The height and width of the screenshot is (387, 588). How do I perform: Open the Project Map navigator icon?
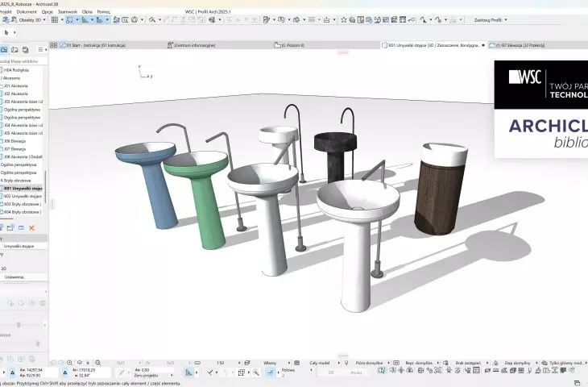coord(4,49)
